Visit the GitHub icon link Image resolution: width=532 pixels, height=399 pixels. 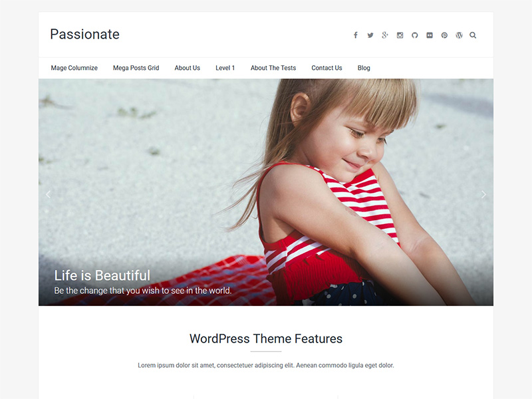coord(414,35)
